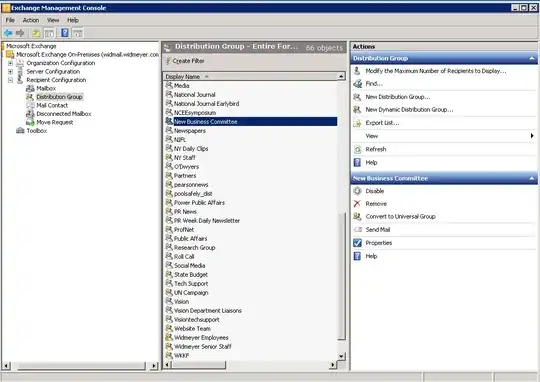The width and height of the screenshot is (540, 382).
Task: Select Microsoft Exchange On-Premises node
Action: point(87,54)
